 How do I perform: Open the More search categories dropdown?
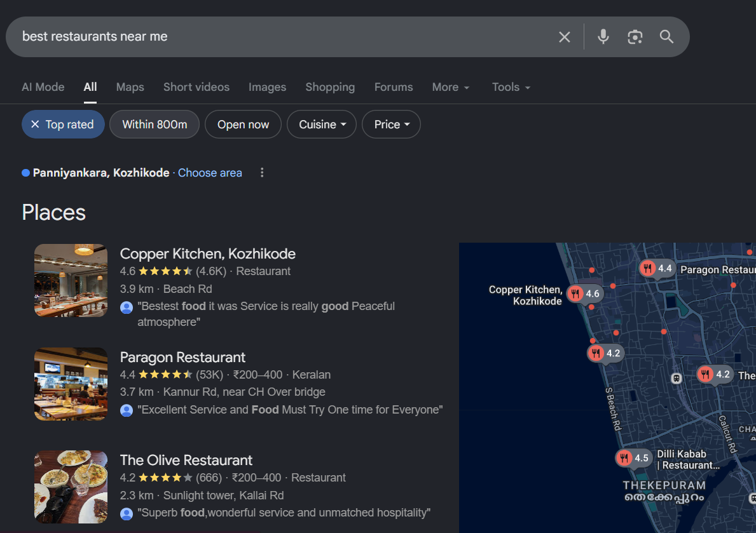[450, 87]
